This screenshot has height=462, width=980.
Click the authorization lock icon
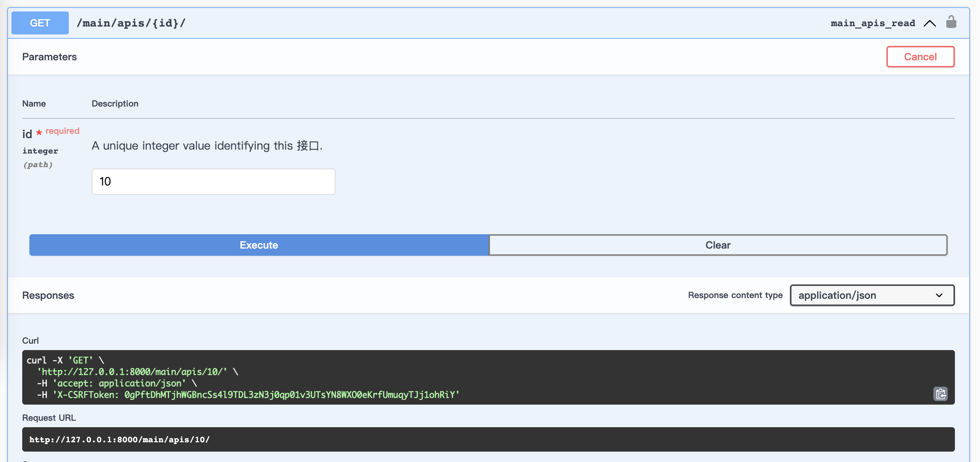pos(951,23)
